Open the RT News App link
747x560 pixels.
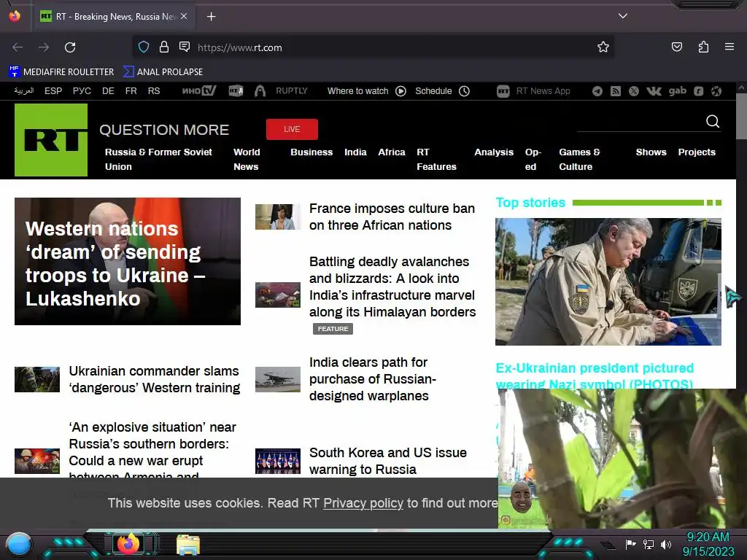[533, 91]
